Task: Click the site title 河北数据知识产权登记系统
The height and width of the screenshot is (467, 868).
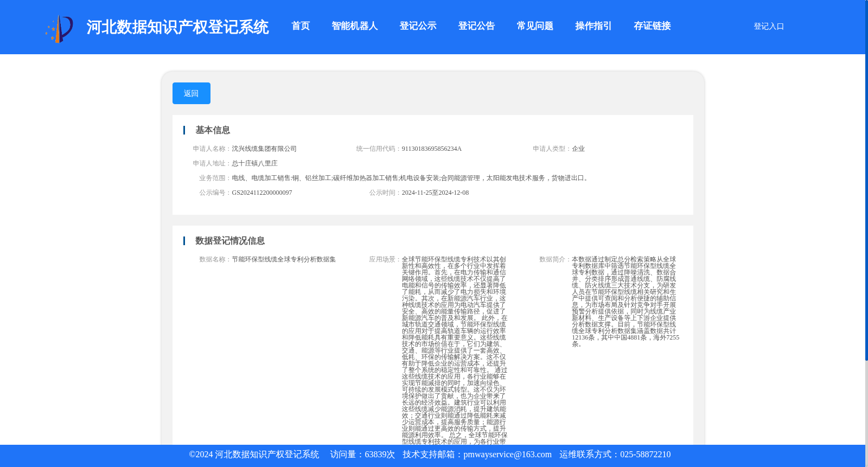Action: [177, 27]
